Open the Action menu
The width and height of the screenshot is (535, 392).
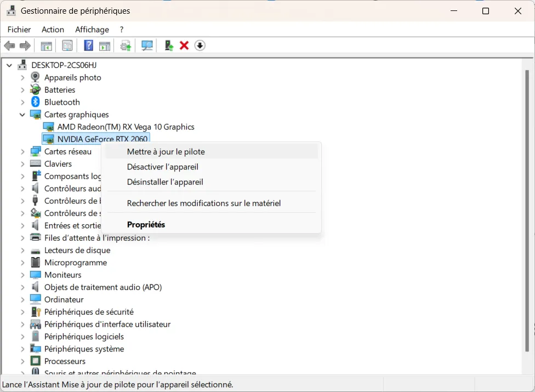(53, 30)
